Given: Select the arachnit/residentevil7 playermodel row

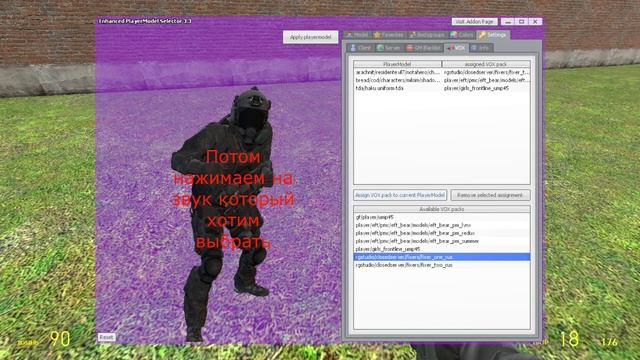Looking at the screenshot, I should coord(442,72).
